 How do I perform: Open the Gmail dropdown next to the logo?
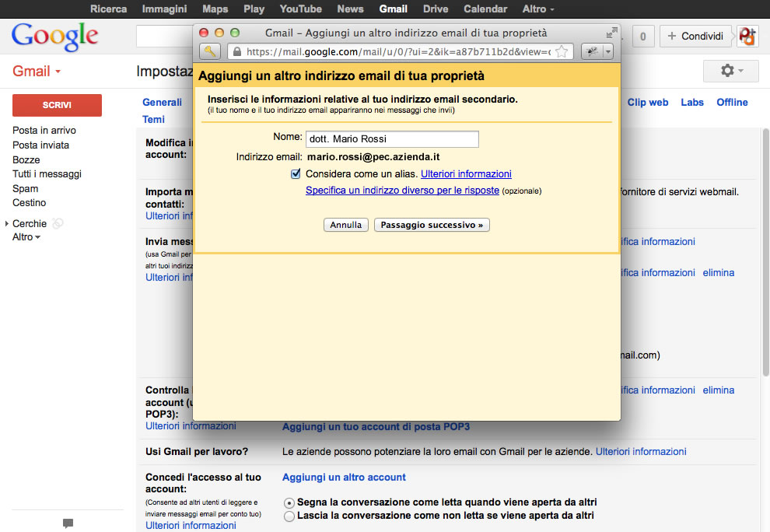click(x=37, y=72)
